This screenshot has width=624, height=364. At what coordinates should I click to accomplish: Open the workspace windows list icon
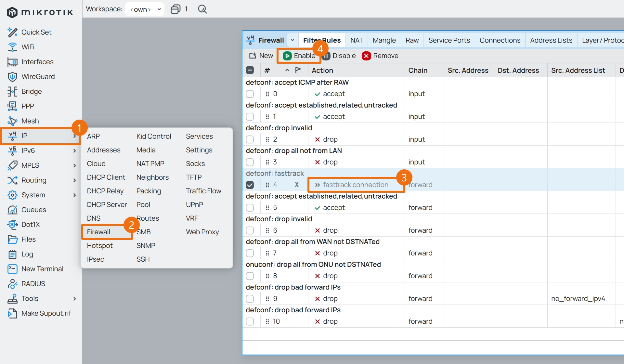(175, 9)
